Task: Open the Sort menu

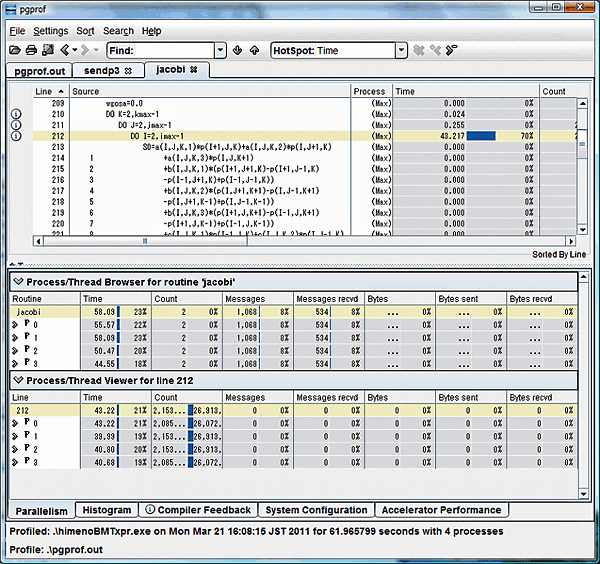Action: [x=86, y=31]
